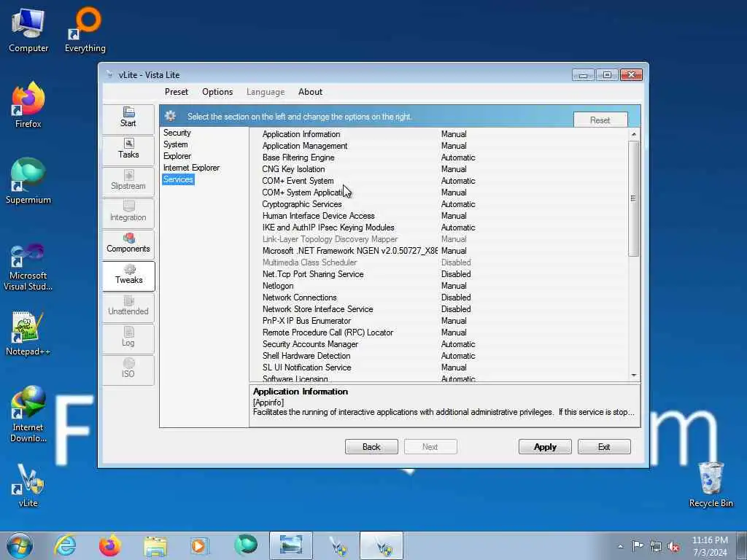Open the Everything desktop shortcut
This screenshot has height=560, width=747.
85,30
